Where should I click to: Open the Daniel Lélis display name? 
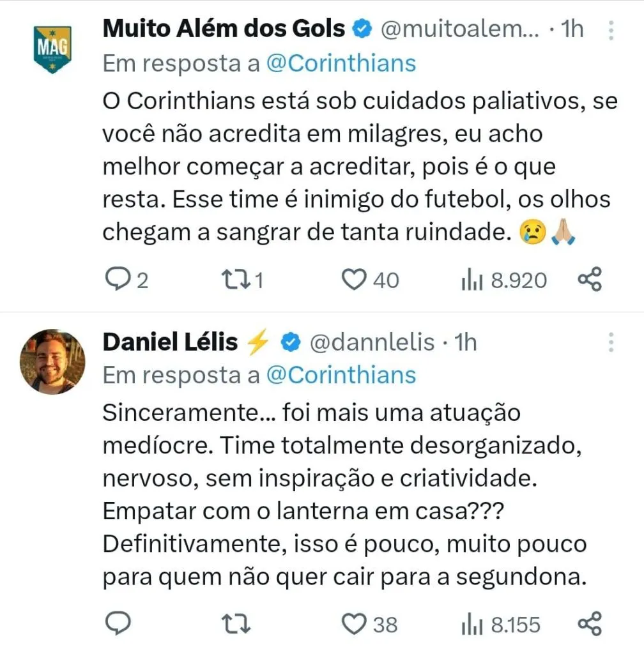[169, 342]
